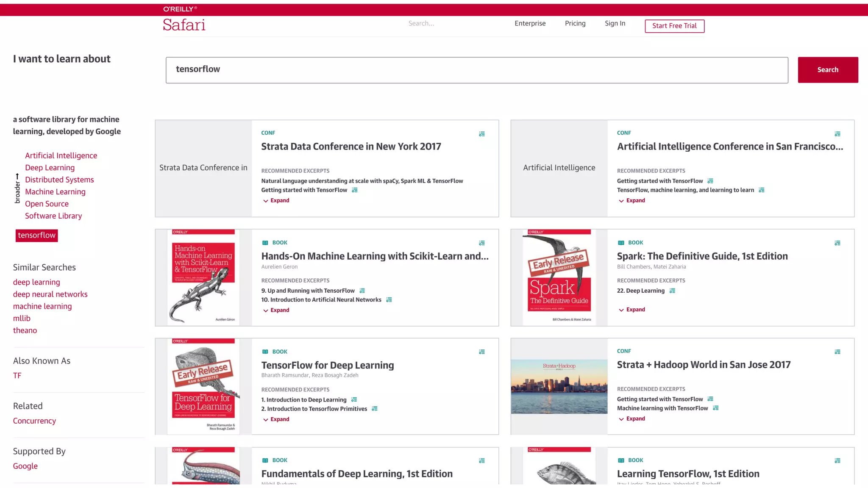Image resolution: width=868 pixels, height=488 pixels.
Task: Click the tensorflow search input field
Action: click(x=476, y=70)
